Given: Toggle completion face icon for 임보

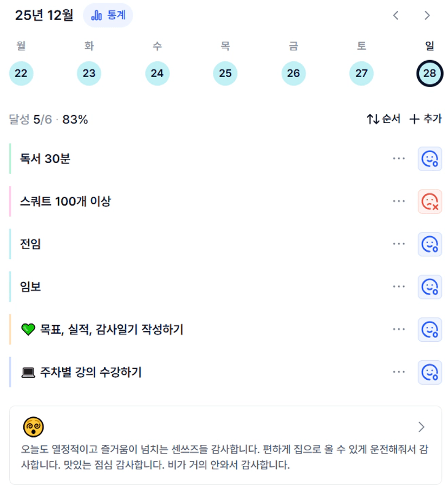Looking at the screenshot, I should tap(430, 287).
